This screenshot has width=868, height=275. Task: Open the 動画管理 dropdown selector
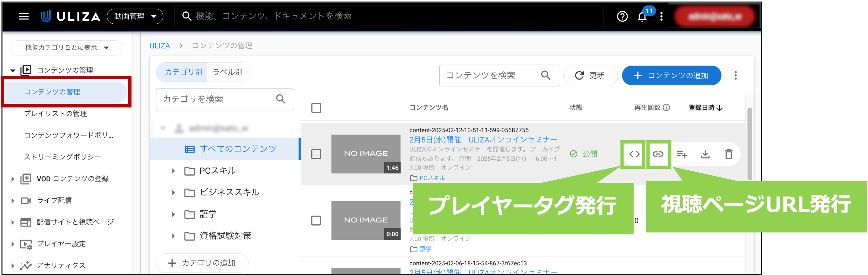pos(135,16)
